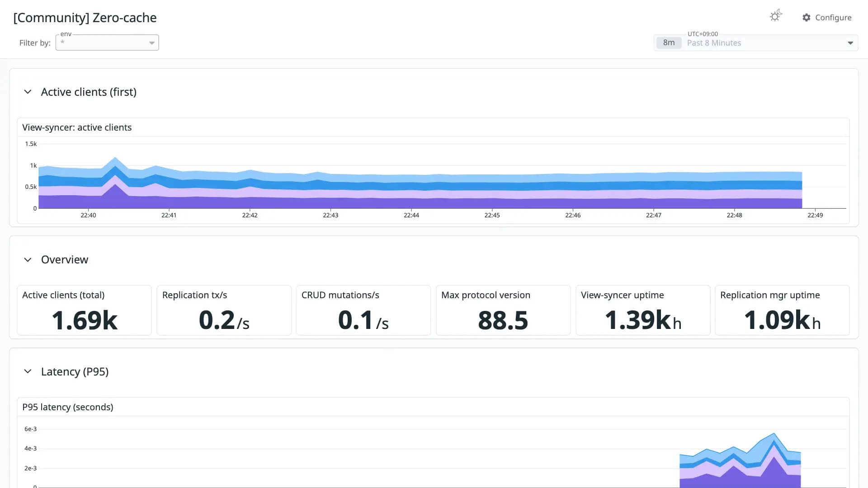Click the Filter by: label
This screenshot has height=488, width=868.
pyautogui.click(x=35, y=43)
